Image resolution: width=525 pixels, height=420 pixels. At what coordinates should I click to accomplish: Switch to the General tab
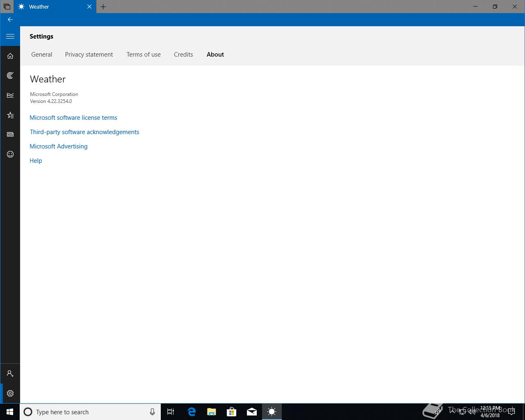(41, 55)
